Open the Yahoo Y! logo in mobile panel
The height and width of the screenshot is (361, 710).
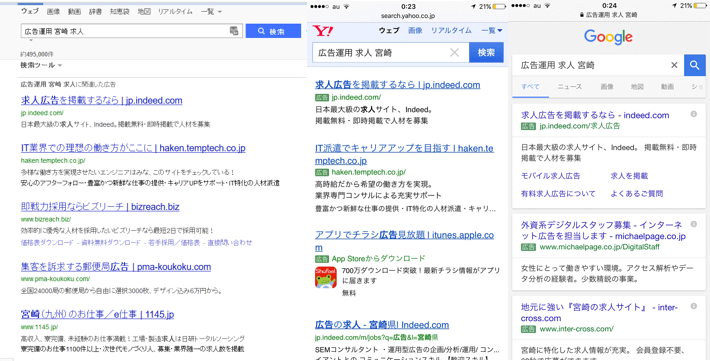click(323, 31)
